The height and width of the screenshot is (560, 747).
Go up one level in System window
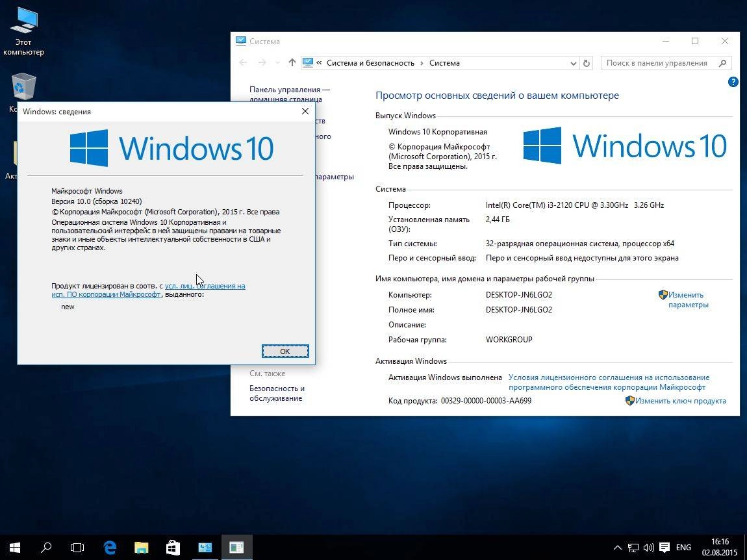[292, 62]
